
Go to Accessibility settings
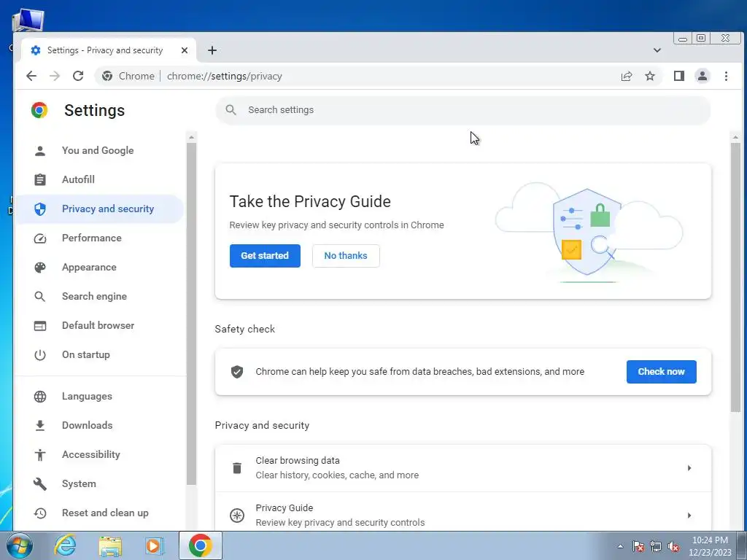click(x=100, y=455)
